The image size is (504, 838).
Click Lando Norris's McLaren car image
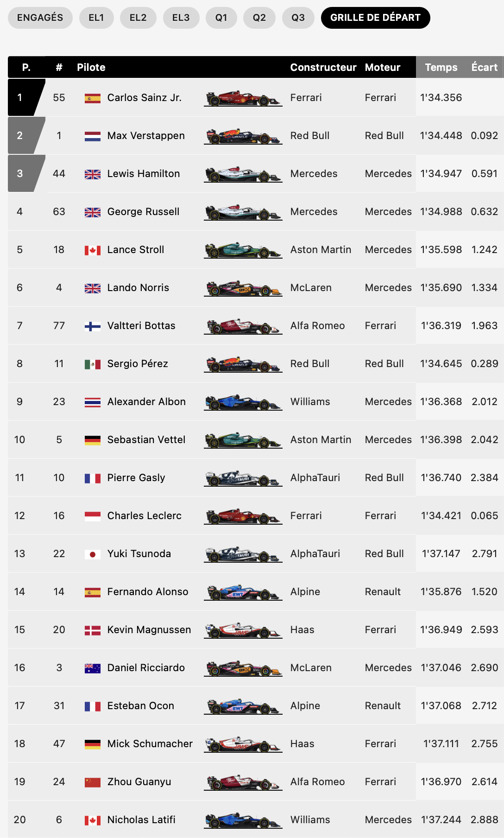pyautogui.click(x=243, y=288)
